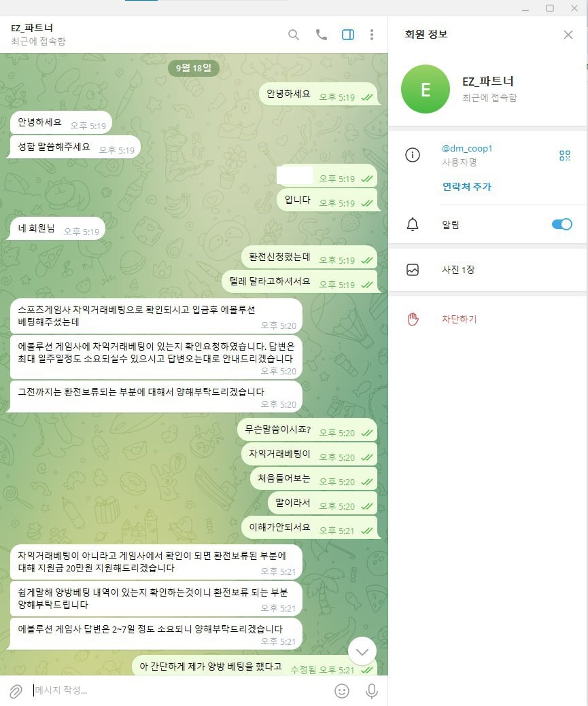The image size is (588, 706).
Task: Click the EZ_파트너 chat title header
Action: (x=38, y=34)
